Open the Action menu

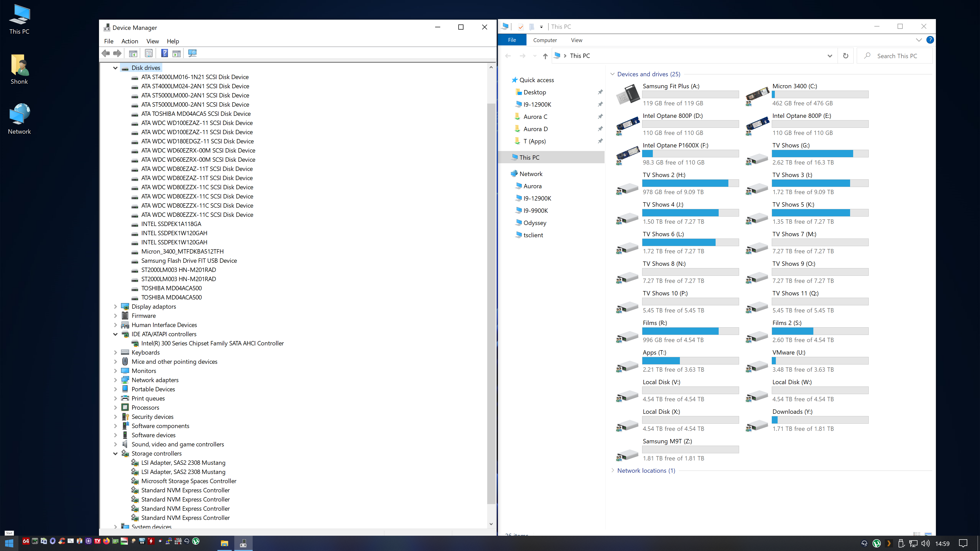pos(130,41)
